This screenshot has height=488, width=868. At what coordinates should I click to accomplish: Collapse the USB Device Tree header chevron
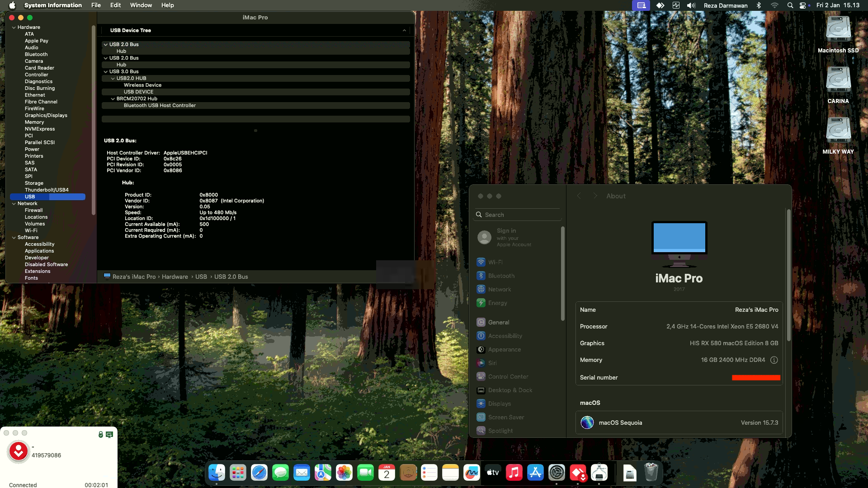click(404, 31)
